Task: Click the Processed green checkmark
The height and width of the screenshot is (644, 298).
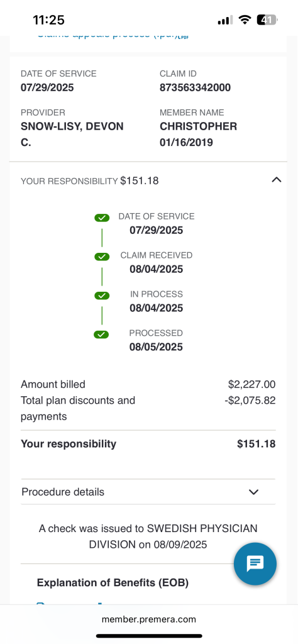Action: (102, 335)
